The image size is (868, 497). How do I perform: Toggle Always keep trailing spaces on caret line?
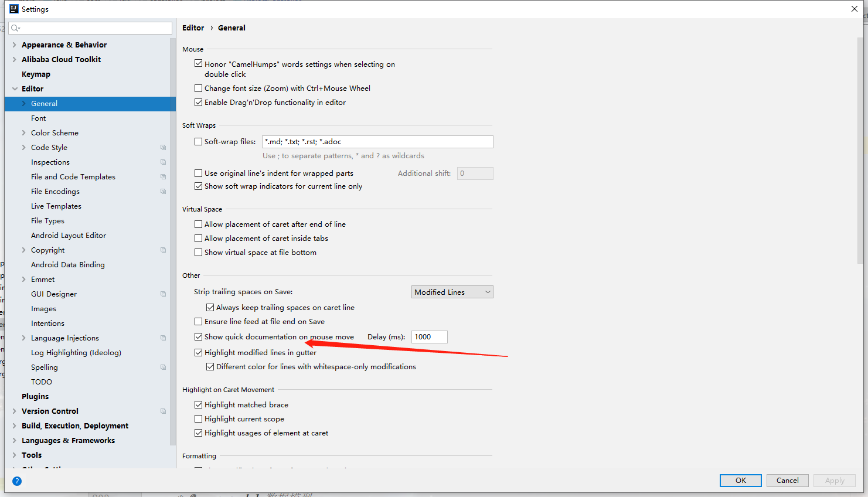[210, 308]
